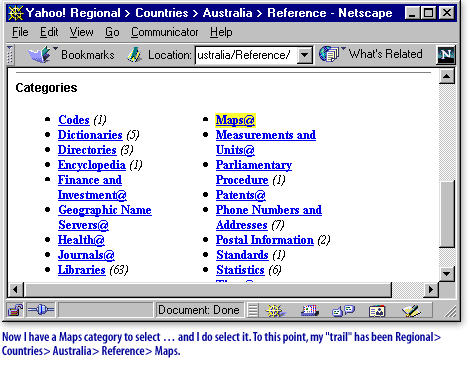Open the Directories category link

[x=87, y=150]
